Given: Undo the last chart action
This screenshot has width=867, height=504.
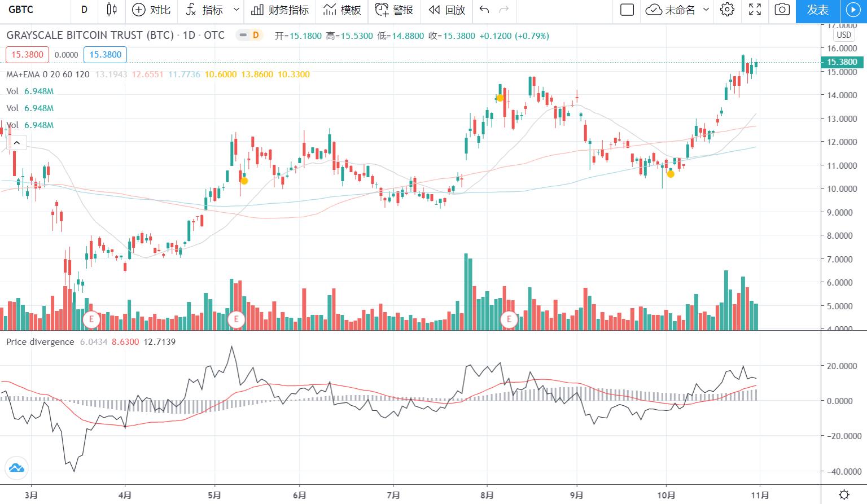Looking at the screenshot, I should (484, 10).
